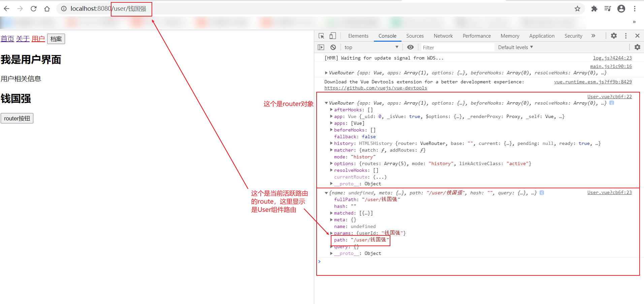Click the 档案 button

point(56,39)
